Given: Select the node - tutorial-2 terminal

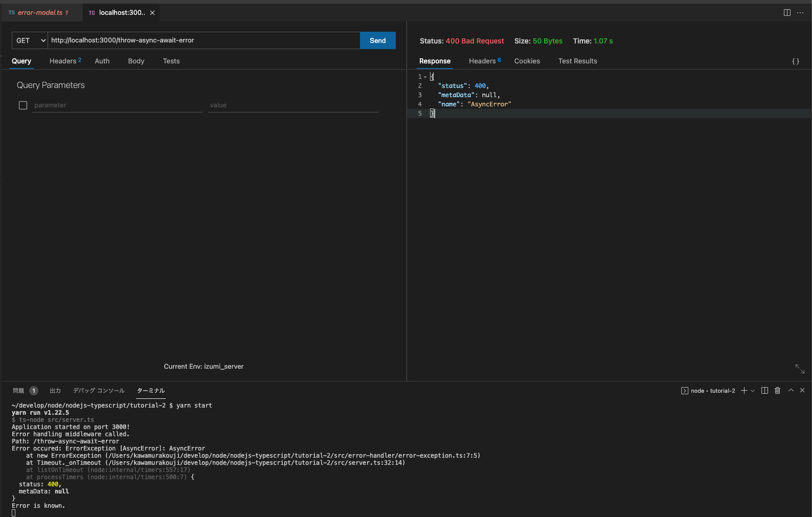Looking at the screenshot, I should [x=708, y=391].
